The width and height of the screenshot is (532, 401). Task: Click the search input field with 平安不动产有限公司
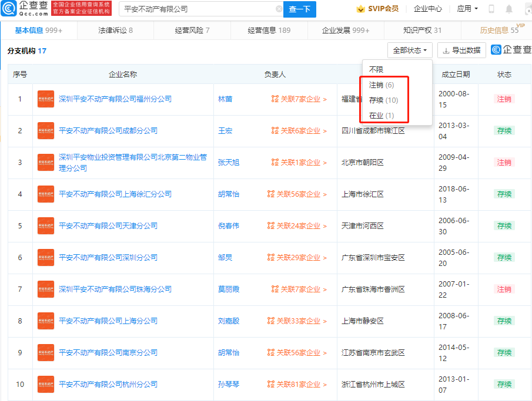point(201,9)
